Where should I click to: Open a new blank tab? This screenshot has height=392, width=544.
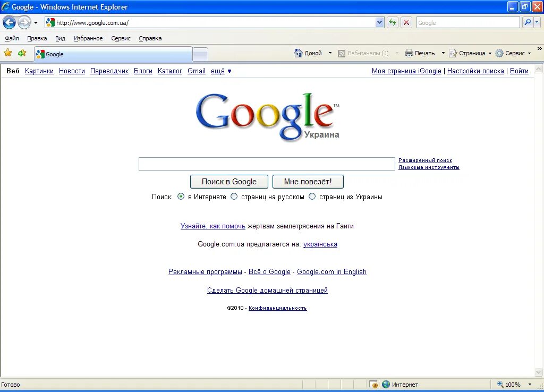coord(200,55)
